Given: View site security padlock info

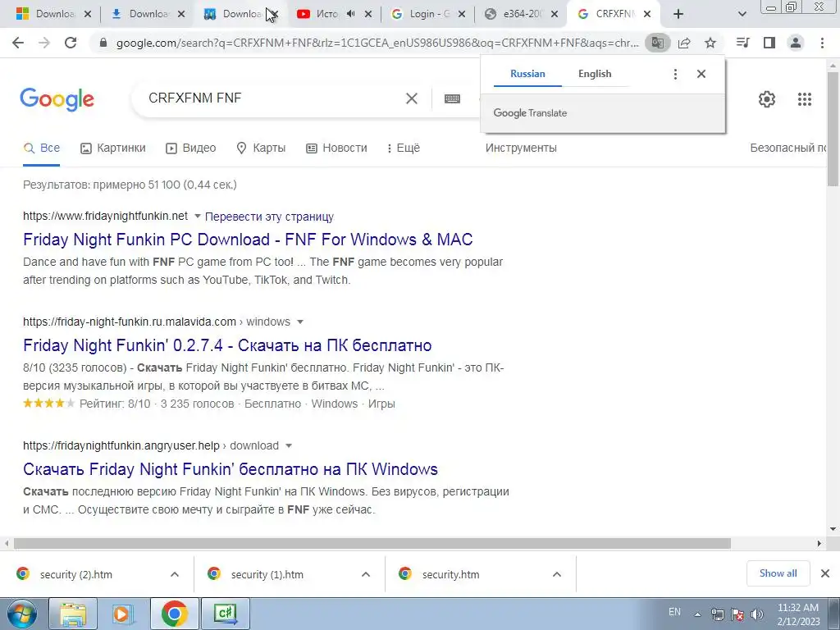Looking at the screenshot, I should [103, 43].
